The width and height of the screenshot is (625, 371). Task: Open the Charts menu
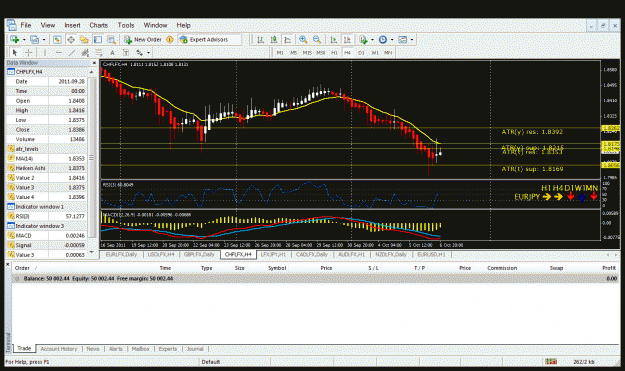[98, 25]
